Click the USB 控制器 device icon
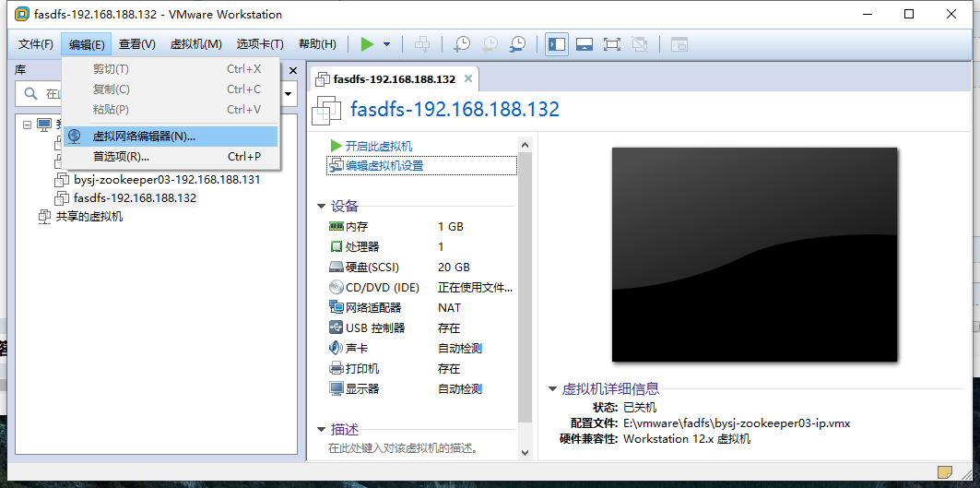Screen dimensions: 980x488 pos(337,327)
